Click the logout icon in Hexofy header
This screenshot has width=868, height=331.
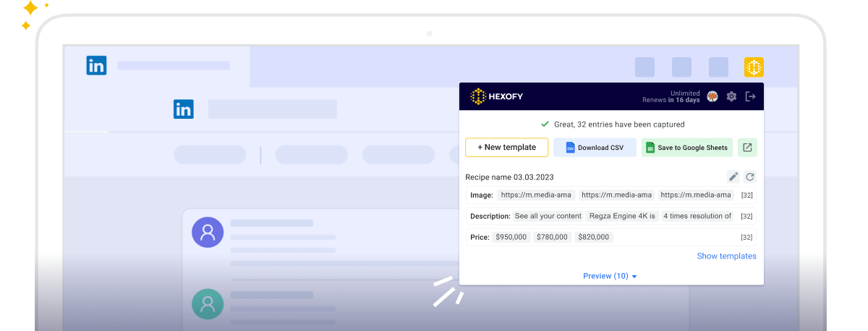click(750, 96)
